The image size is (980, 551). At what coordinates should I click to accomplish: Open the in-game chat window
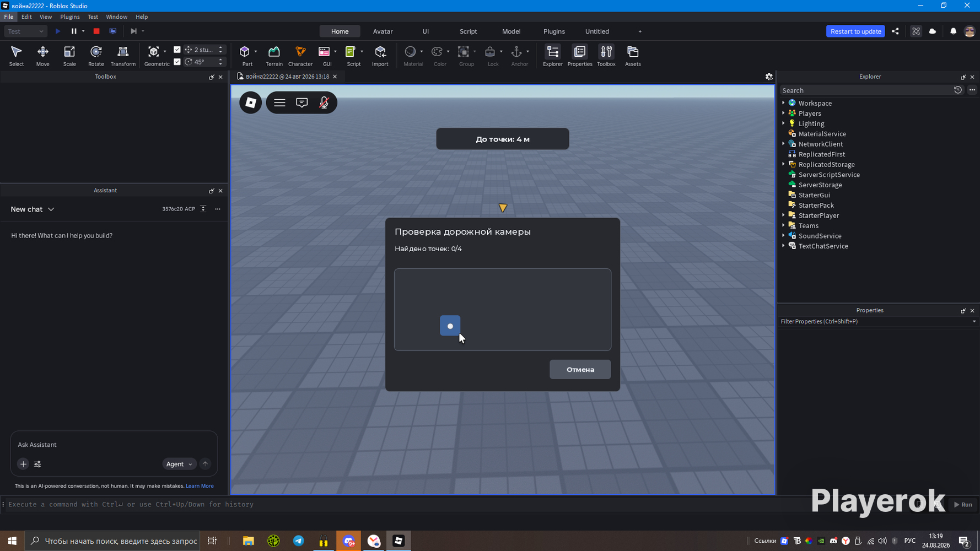302,102
